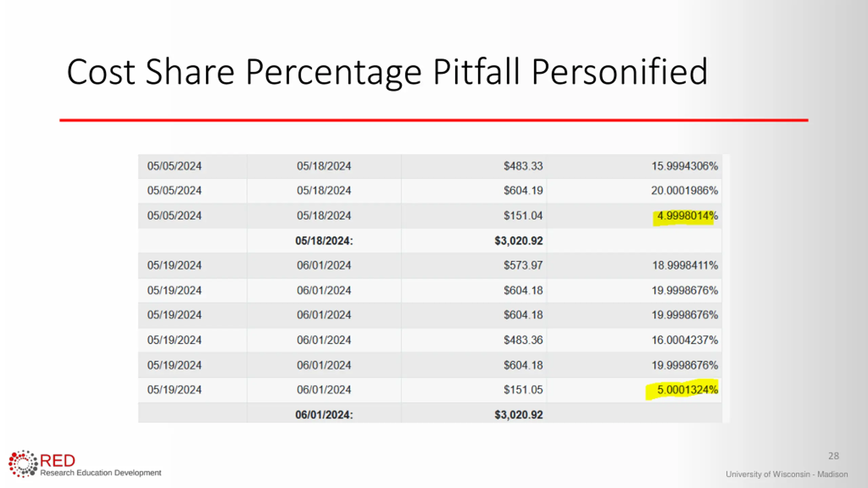Click the highlighted 4.9998014% percentage cell
868x488 pixels.
(x=687, y=216)
